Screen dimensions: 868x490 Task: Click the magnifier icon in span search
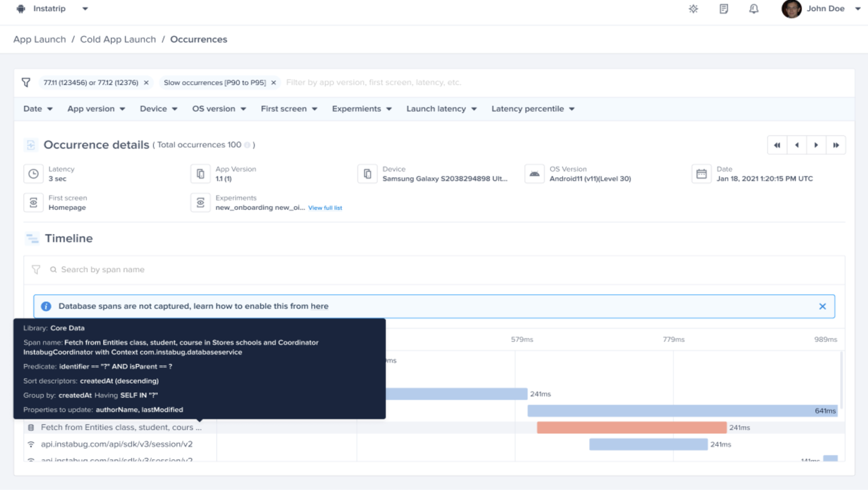[x=53, y=270]
